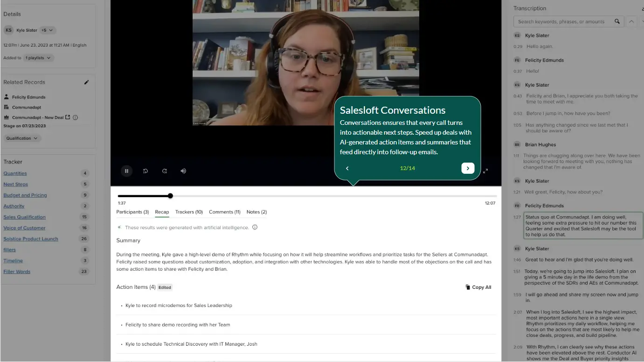Open the Qualification stage dropdown
644x362 pixels.
tap(22, 138)
